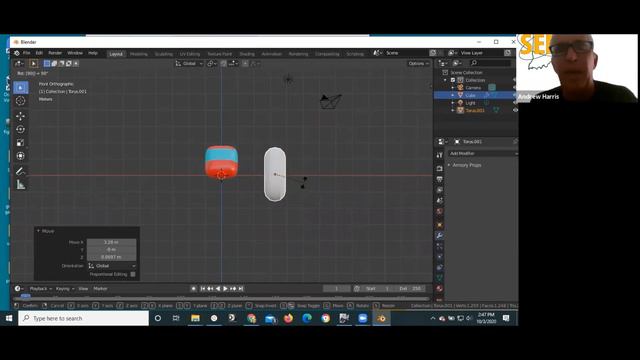Open the Active Tool properties tab
Screen dimensions: 640x360
[x=440, y=155]
